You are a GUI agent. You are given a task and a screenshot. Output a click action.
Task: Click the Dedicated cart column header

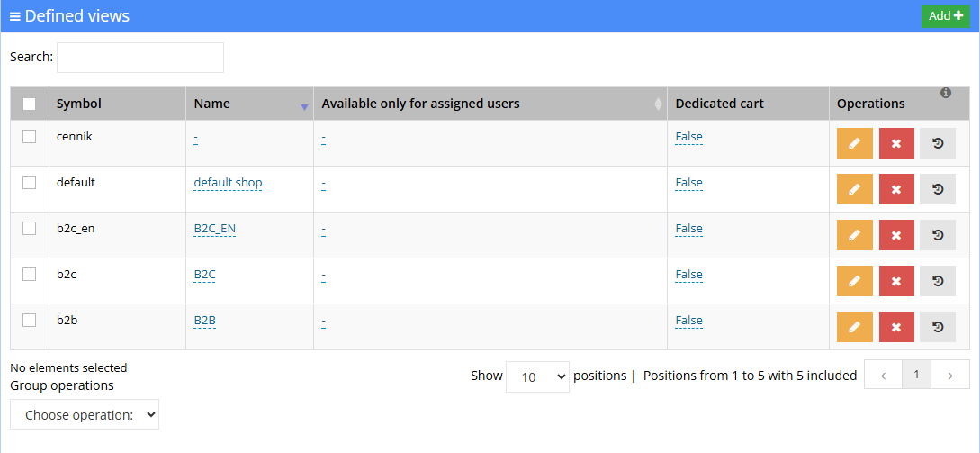pos(748,104)
